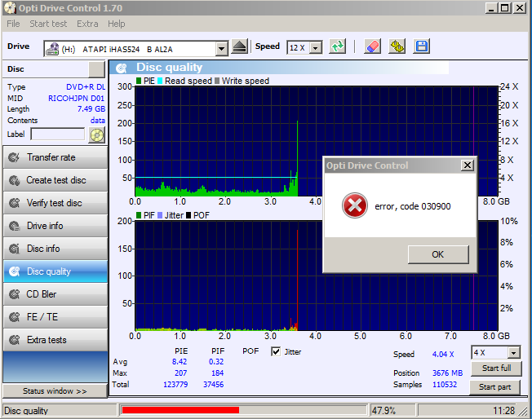
Task: Click the PIF max value 184
Action: 217,373
